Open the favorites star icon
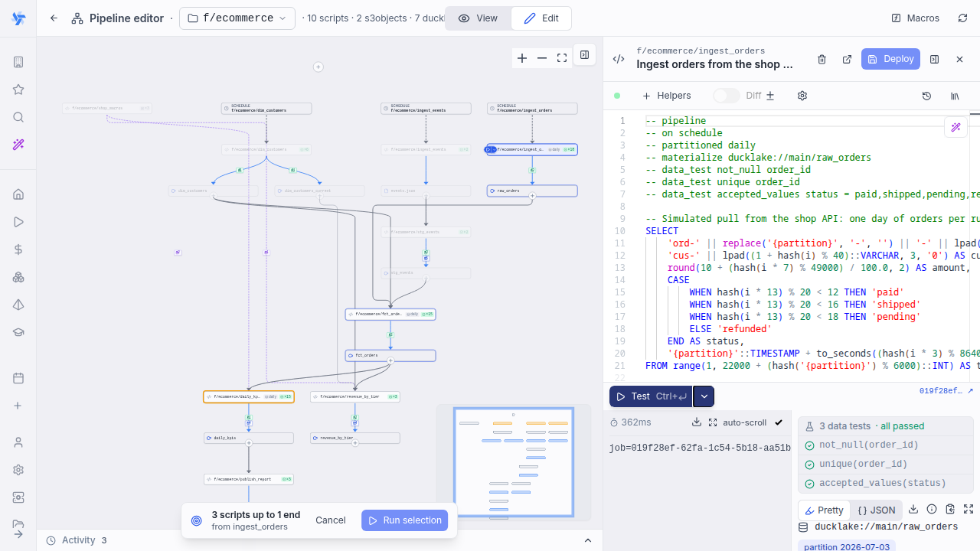 [18, 90]
